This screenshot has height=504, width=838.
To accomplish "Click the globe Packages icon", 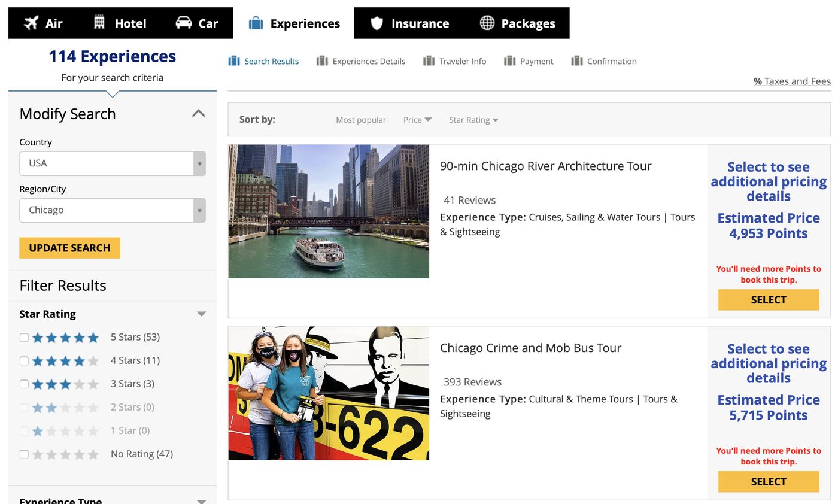I will pyautogui.click(x=487, y=23).
